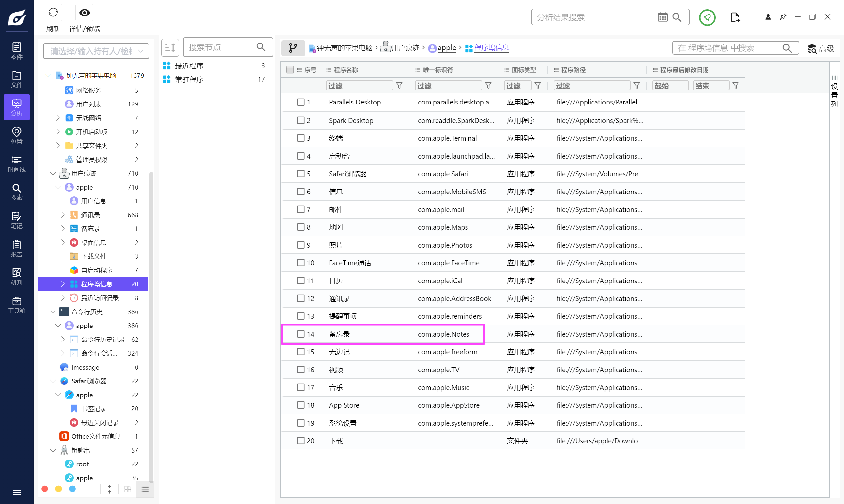Click the red color dot

coord(45,489)
